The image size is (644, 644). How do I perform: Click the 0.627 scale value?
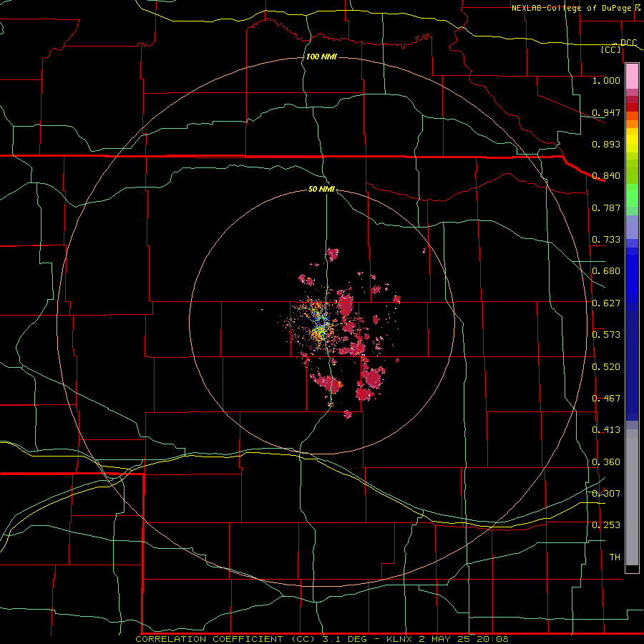coord(606,303)
